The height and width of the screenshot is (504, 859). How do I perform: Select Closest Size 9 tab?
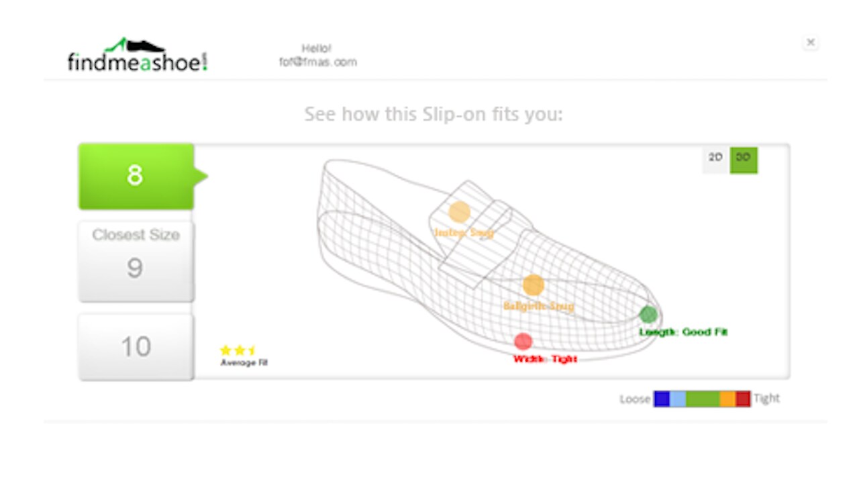click(136, 260)
